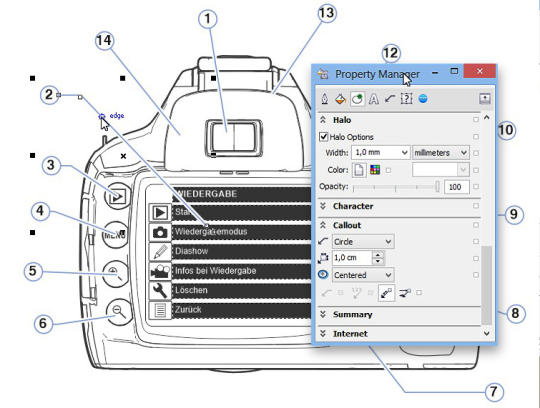Click the pencil icon next to Diashow

click(x=160, y=251)
